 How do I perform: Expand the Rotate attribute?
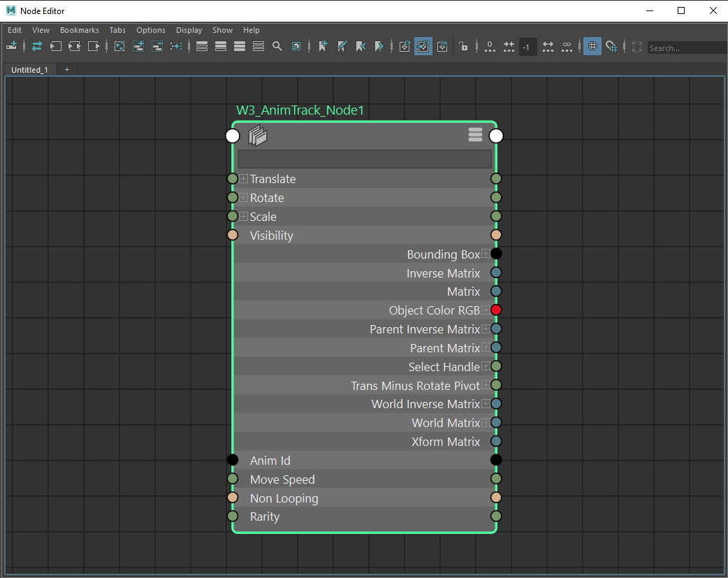[243, 198]
